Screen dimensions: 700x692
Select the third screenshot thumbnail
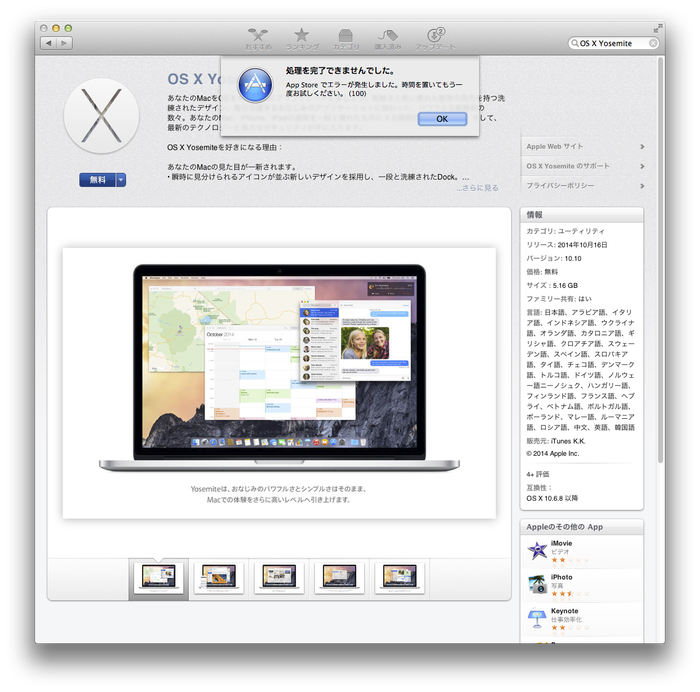(x=279, y=578)
